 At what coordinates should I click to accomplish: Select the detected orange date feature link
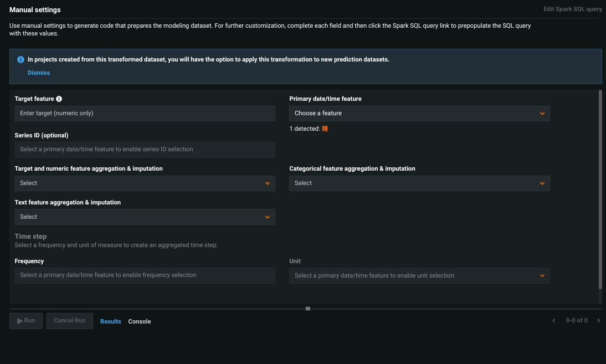[x=325, y=129]
